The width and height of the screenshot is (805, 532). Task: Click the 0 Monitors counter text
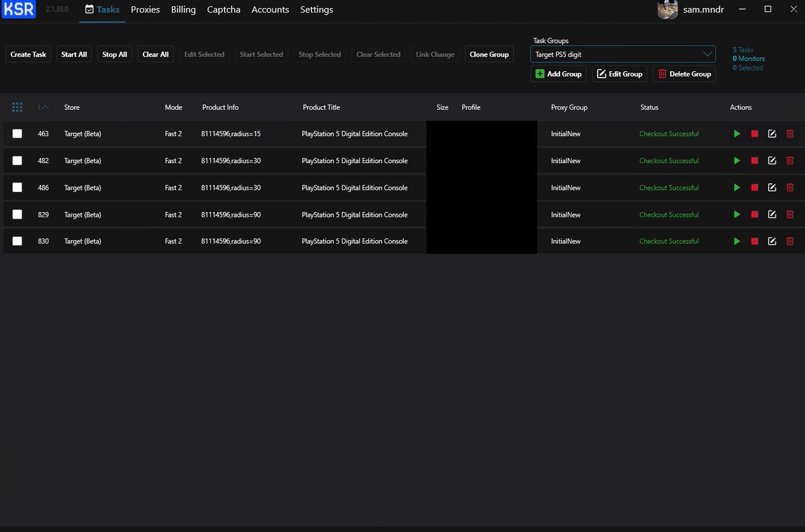coord(749,59)
